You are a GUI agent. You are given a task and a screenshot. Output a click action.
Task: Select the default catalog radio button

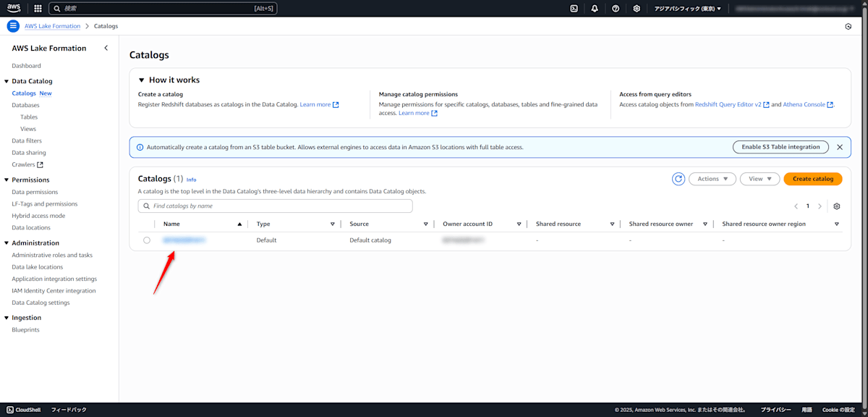tap(147, 240)
